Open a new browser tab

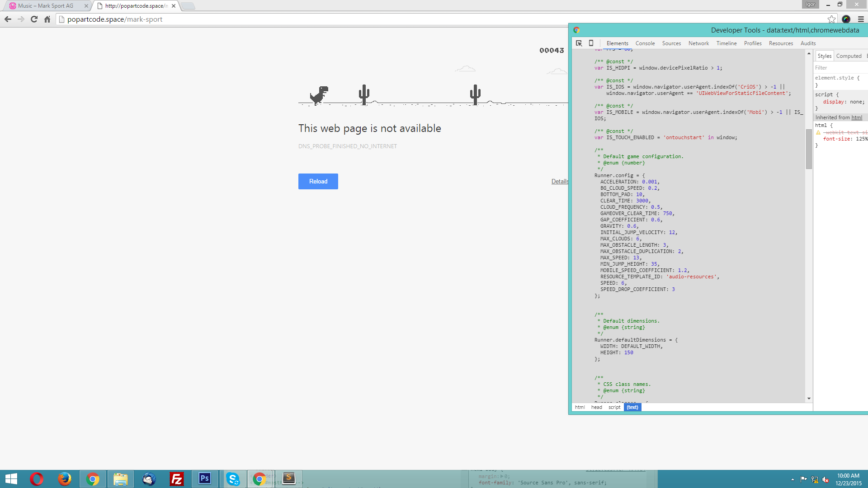[188, 6]
